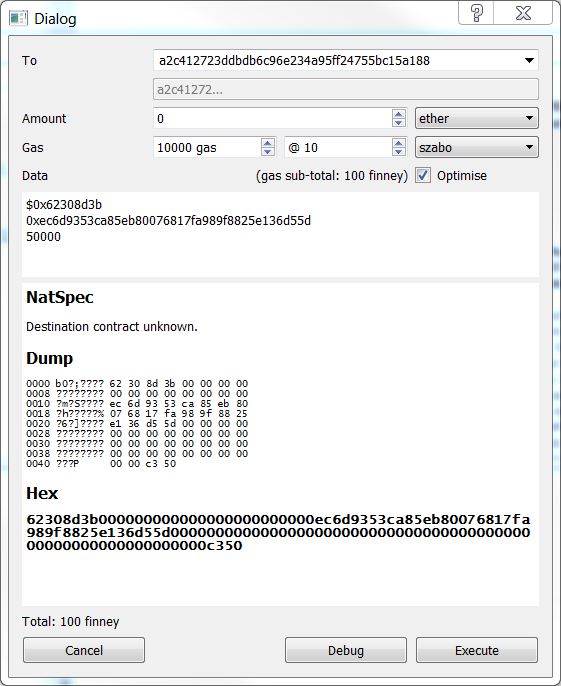
Task: Click the gas price field showing @ 10
Action: point(338,147)
